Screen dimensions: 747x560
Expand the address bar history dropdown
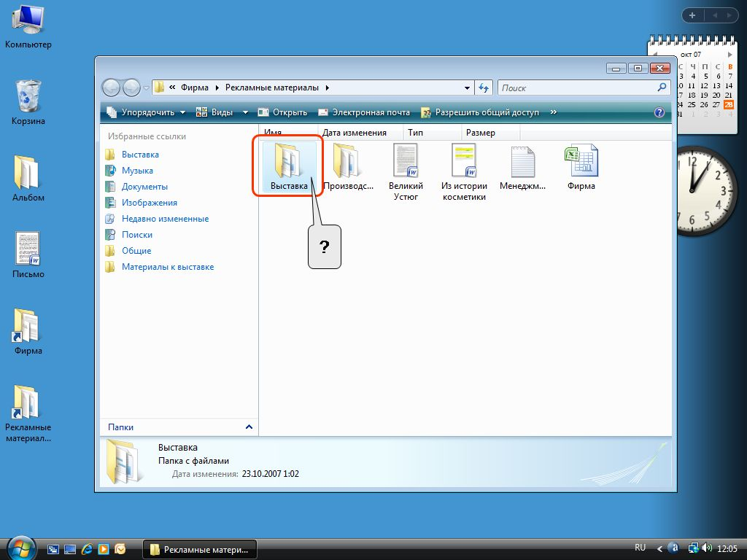tap(467, 87)
